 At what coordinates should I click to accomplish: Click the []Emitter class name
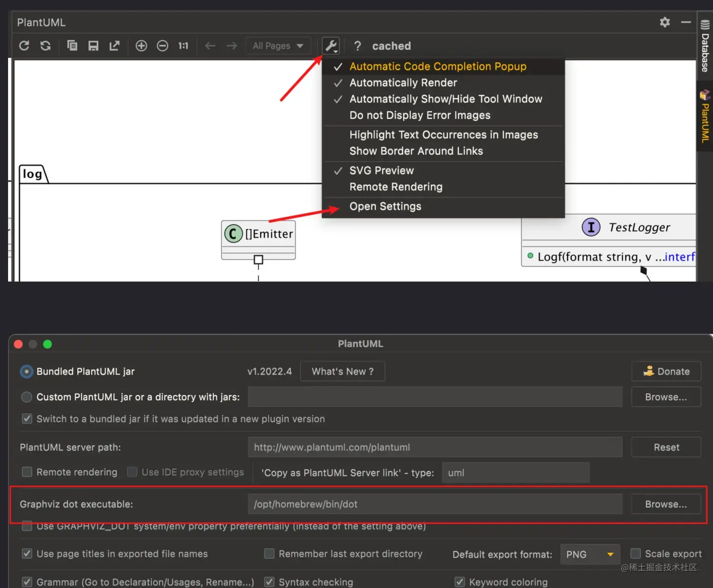(269, 234)
